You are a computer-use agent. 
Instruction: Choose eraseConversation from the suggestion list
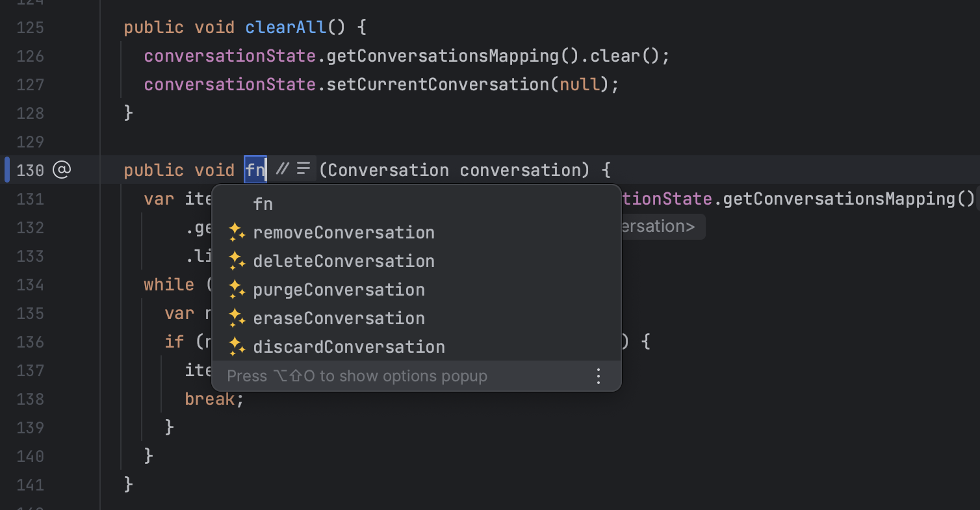click(417, 318)
